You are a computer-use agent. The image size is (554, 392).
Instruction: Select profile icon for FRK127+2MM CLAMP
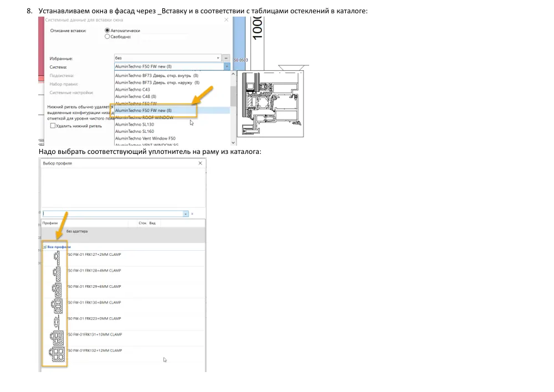(57, 258)
